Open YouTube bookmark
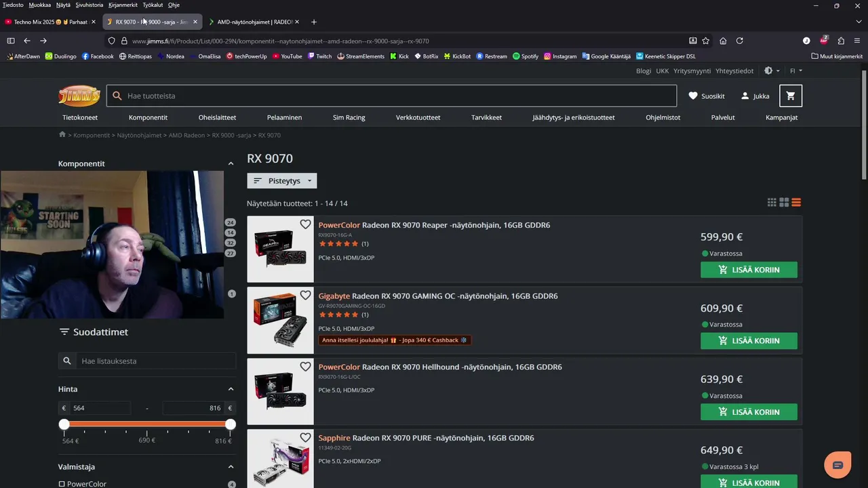 click(288, 56)
